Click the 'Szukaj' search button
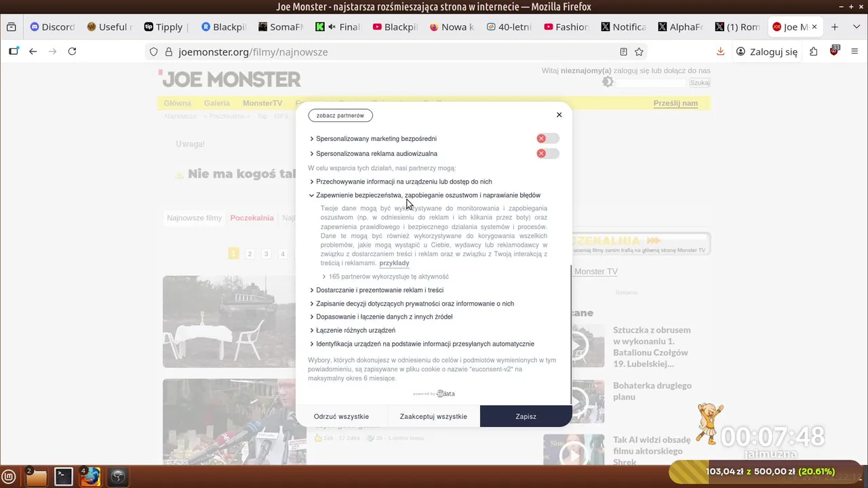The height and width of the screenshot is (488, 868). tap(700, 83)
